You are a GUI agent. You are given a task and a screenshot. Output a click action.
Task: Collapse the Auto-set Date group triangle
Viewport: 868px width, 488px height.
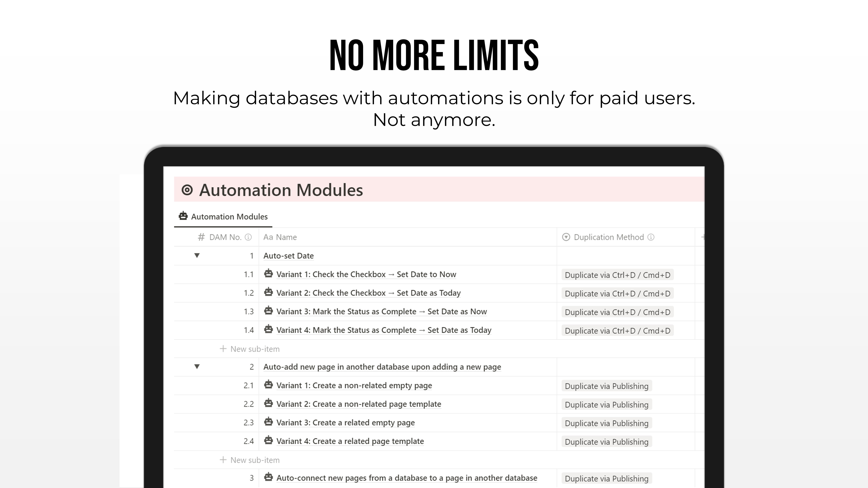[197, 256]
